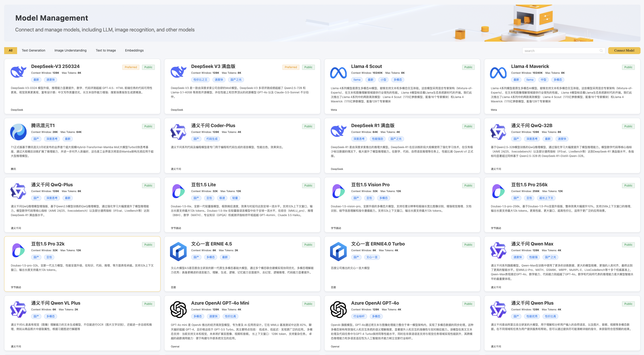
Task: Click the 豆包1.5 Vision Pro logo
Action: [x=338, y=191]
